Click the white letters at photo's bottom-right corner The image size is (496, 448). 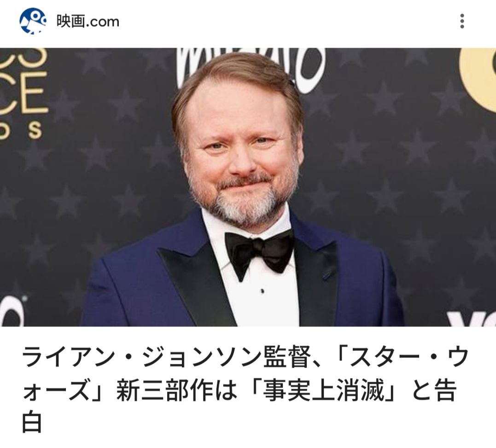(471, 319)
